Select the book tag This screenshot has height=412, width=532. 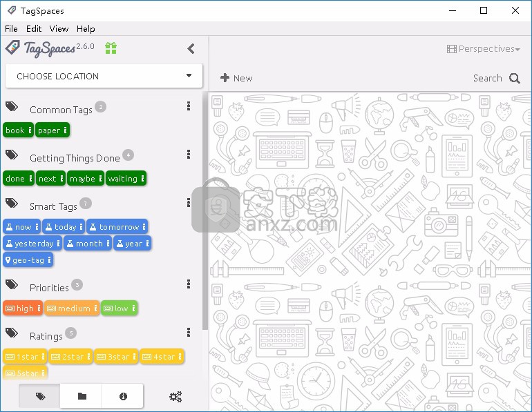coord(19,130)
